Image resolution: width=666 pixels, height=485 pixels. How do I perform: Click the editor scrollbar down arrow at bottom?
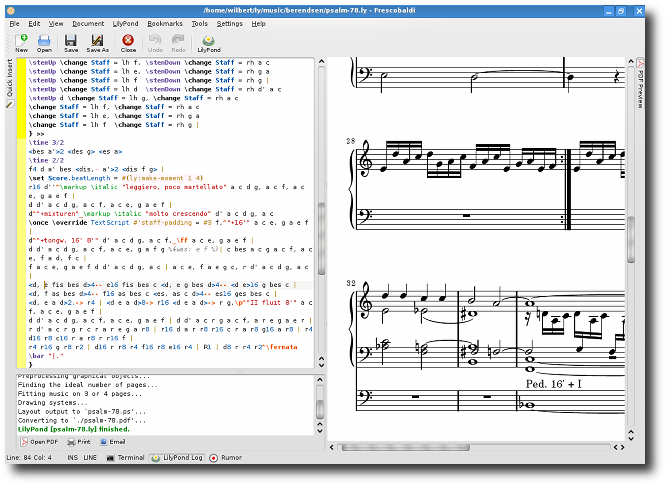[x=321, y=364]
